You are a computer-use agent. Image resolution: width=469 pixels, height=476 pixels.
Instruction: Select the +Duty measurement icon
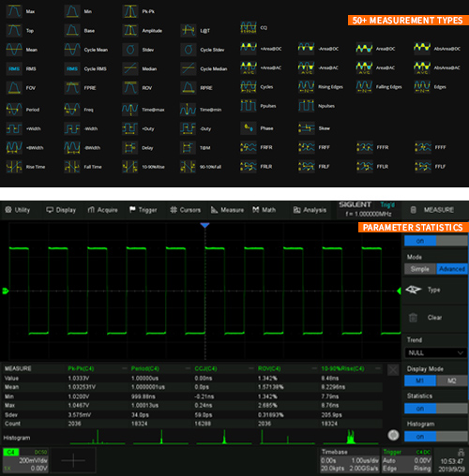[x=130, y=128]
